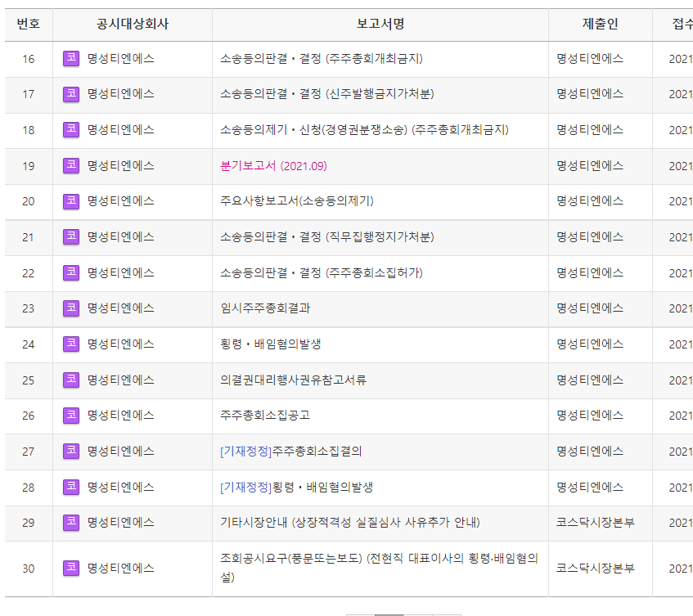
Task: Open report 소송등의판결ㆍ결정 (주주총회개최금지)
Action: click(x=322, y=59)
